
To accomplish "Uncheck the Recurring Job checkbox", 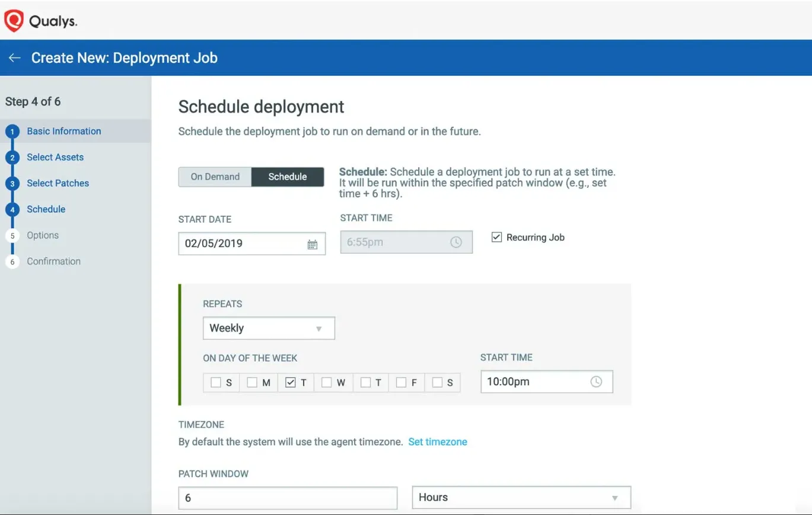I will point(496,237).
